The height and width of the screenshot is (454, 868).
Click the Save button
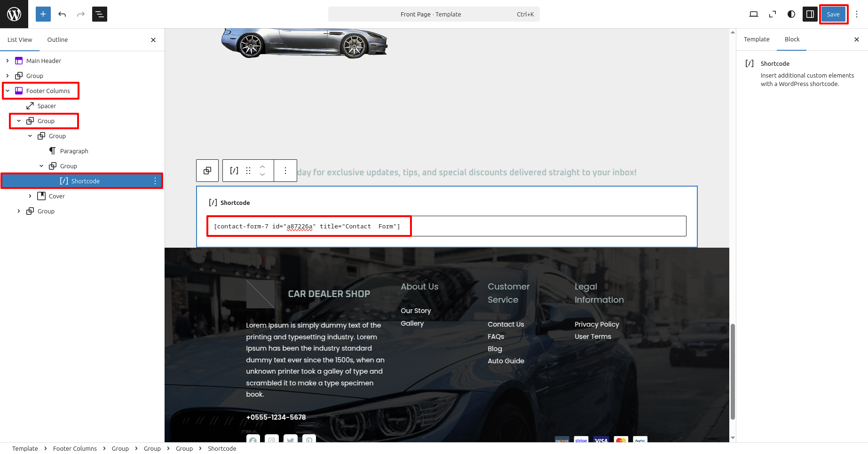point(833,14)
